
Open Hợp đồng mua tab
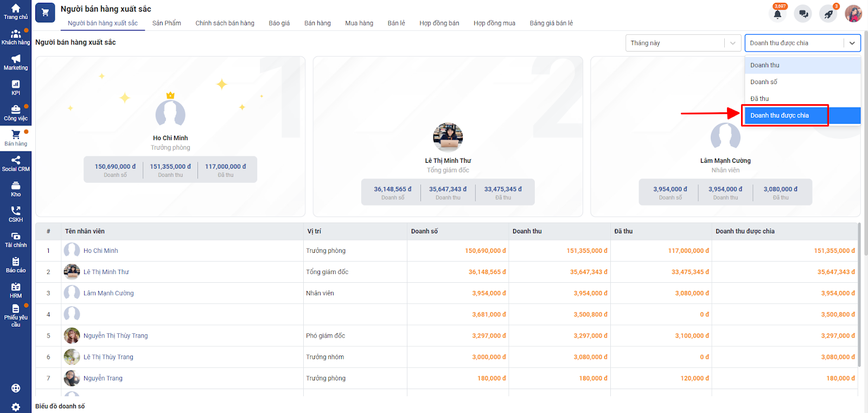click(494, 23)
